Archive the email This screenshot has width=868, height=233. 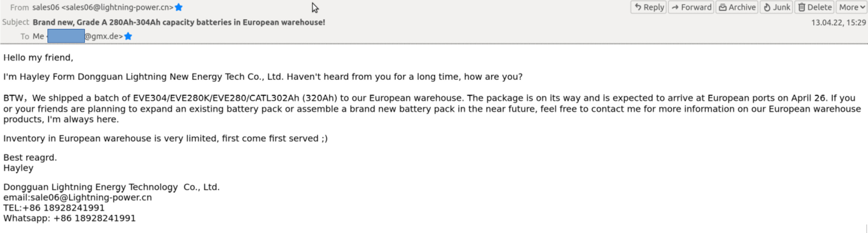(737, 7)
